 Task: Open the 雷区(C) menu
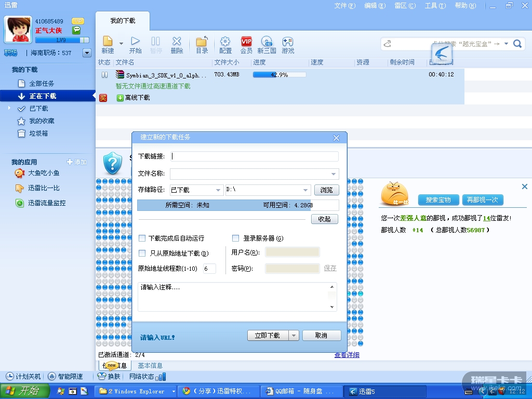coord(405,5)
